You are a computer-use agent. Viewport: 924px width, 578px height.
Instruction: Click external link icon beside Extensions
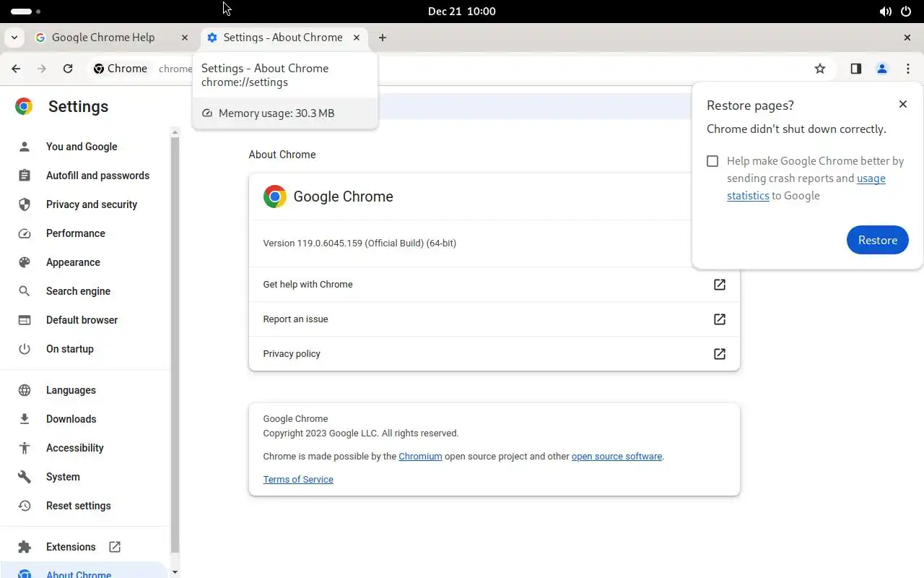coord(115,547)
